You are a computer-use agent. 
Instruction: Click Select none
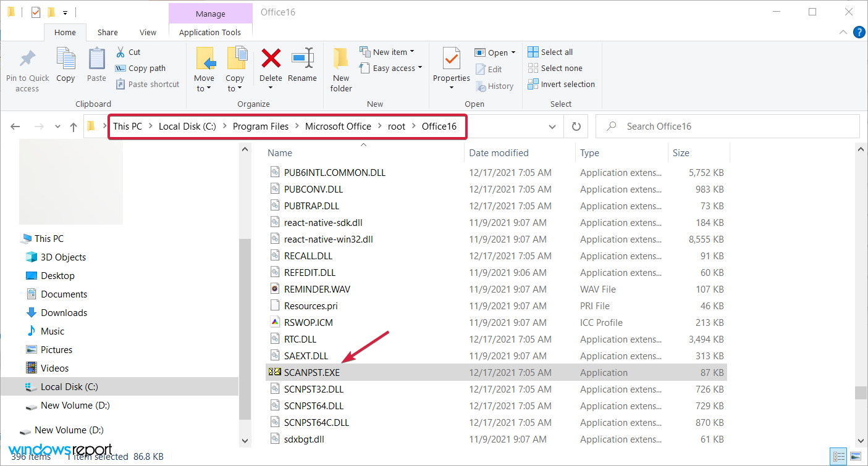click(555, 68)
